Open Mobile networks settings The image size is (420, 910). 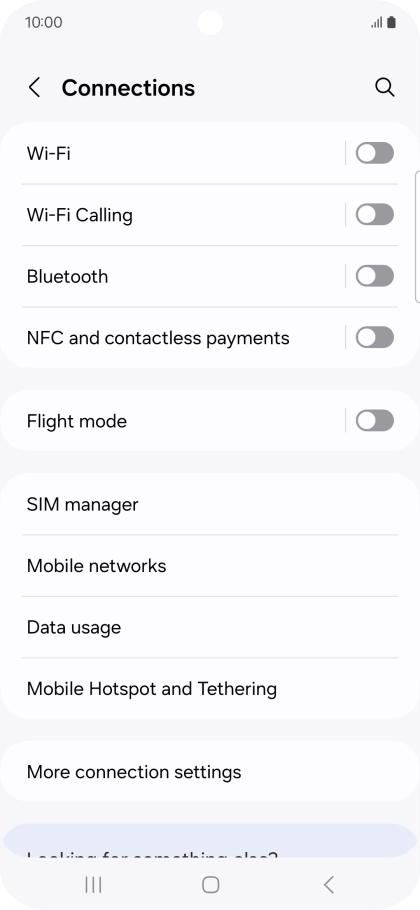click(x=210, y=566)
